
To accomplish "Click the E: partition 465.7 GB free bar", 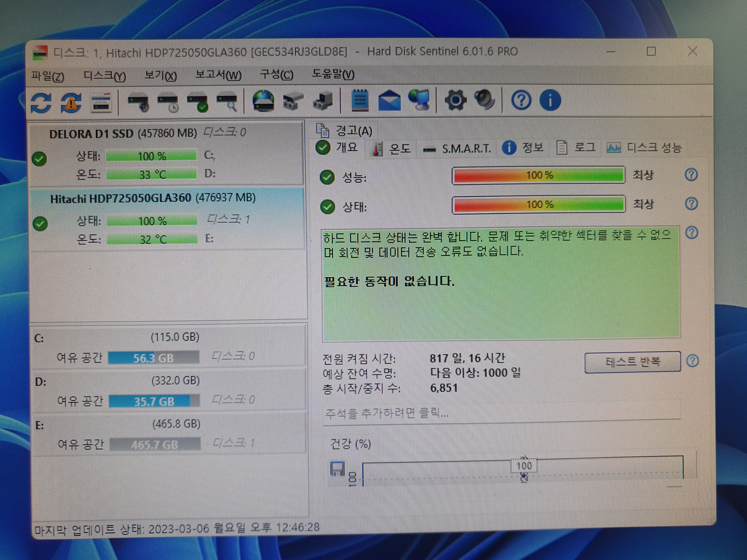I will pos(155,444).
